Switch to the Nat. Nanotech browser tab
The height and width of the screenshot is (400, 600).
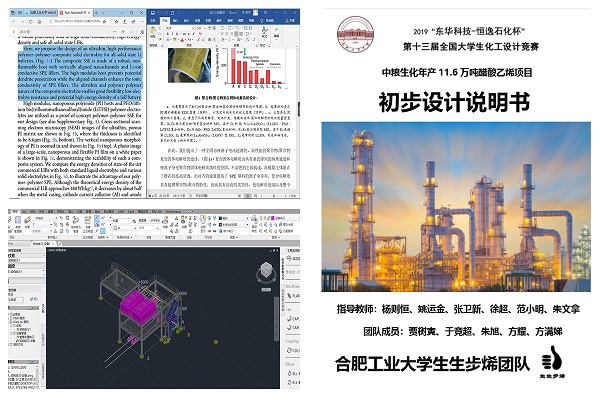click(73, 13)
